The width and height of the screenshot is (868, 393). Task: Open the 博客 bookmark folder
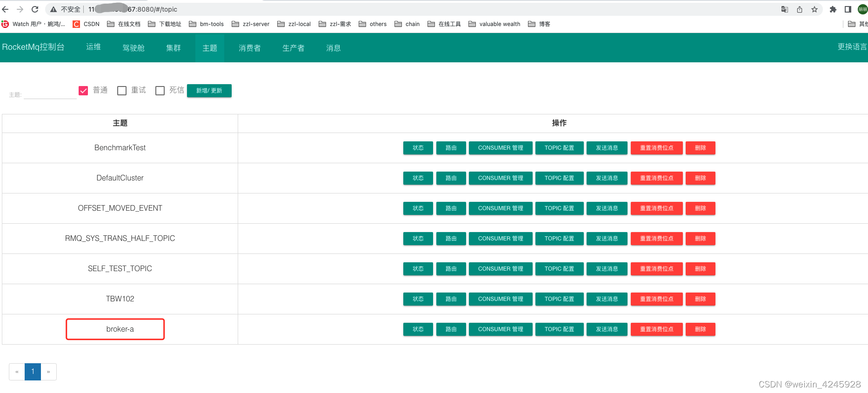point(539,24)
